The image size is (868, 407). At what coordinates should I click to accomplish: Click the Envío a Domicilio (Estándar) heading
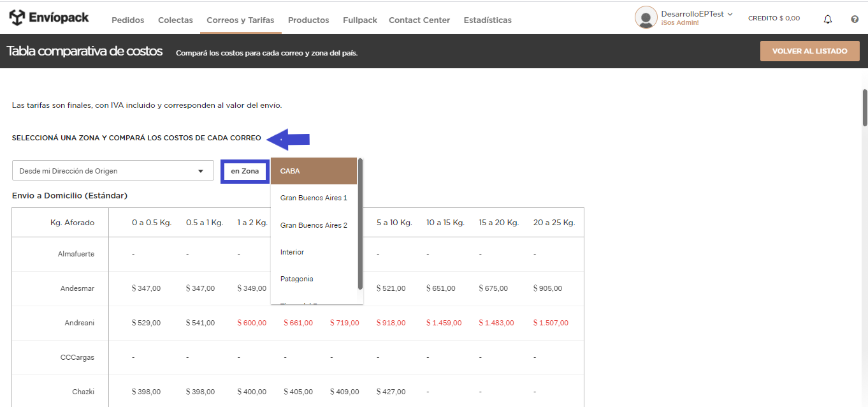[x=70, y=195]
